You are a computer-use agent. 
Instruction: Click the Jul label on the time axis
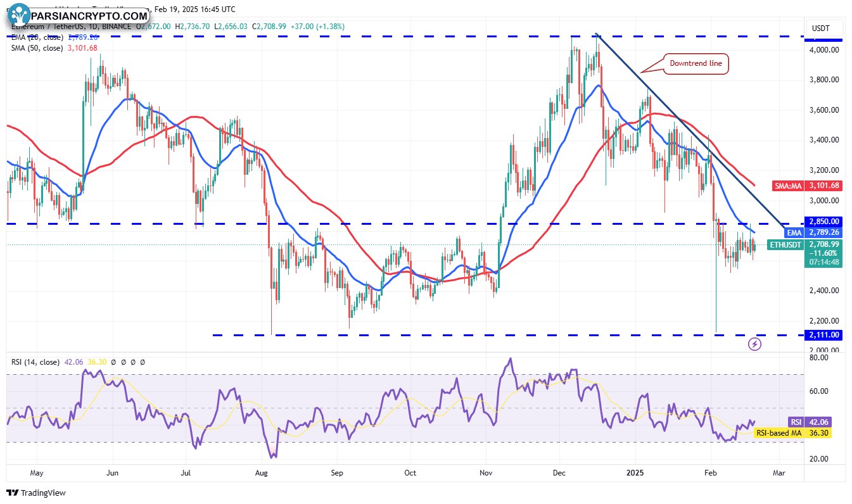(186, 473)
